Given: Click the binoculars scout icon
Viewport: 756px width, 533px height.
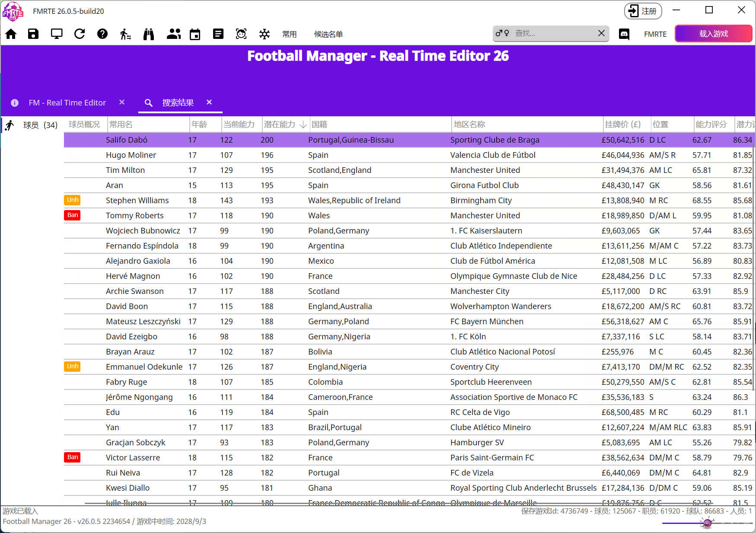Looking at the screenshot, I should point(149,34).
